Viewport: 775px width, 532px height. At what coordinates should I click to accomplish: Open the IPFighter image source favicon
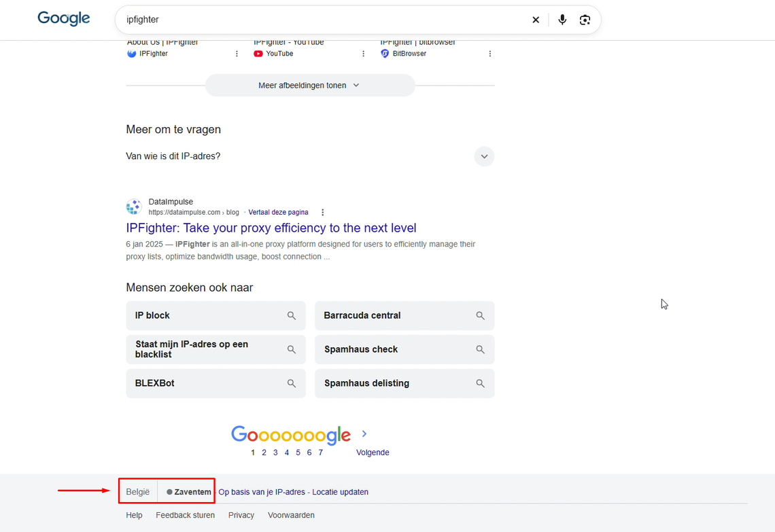[x=131, y=54]
